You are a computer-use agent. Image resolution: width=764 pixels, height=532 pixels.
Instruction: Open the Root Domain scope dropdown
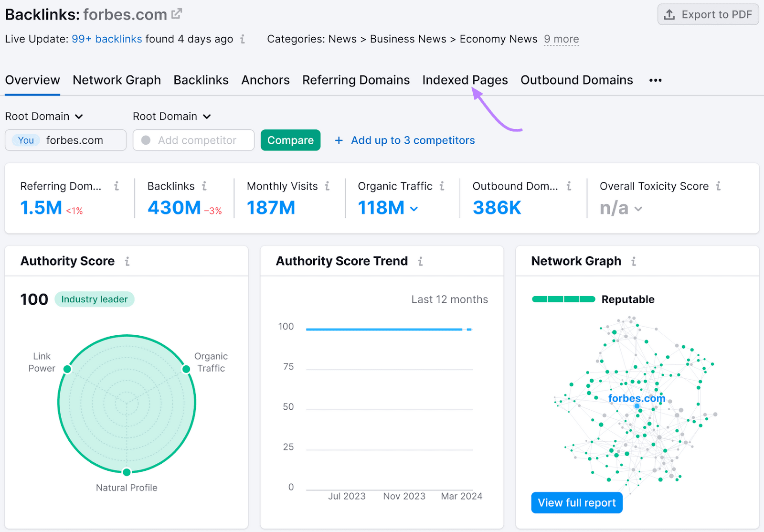(44, 116)
